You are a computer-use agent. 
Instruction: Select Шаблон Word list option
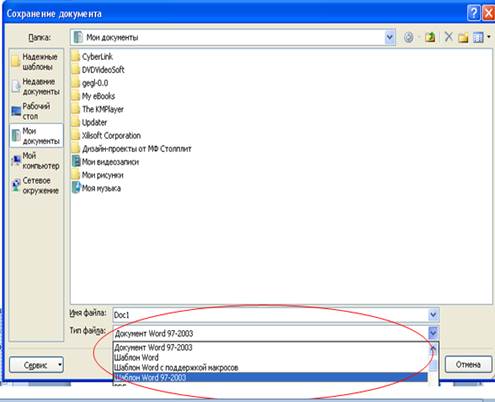tap(270, 357)
